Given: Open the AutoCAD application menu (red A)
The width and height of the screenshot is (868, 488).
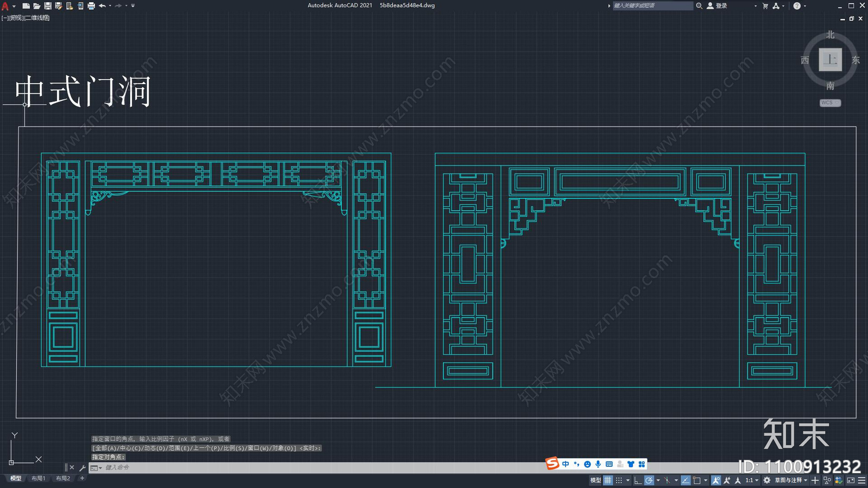Looking at the screenshot, I should (5, 6).
